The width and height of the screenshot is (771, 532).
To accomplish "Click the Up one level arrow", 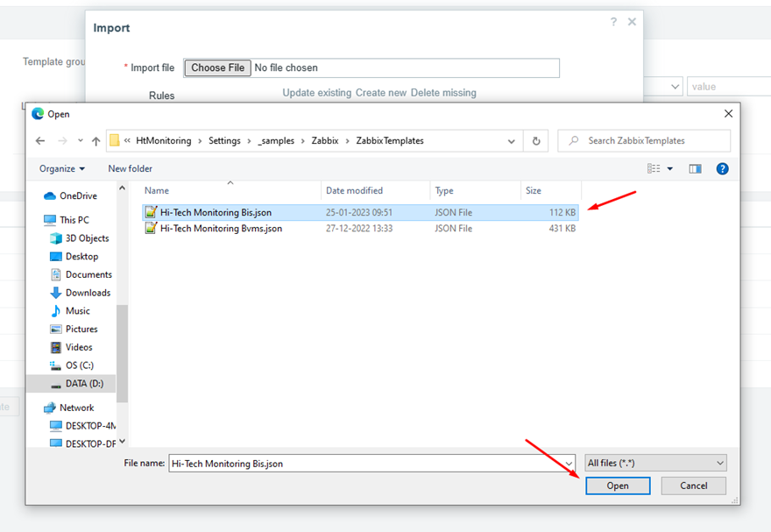I will tap(95, 141).
